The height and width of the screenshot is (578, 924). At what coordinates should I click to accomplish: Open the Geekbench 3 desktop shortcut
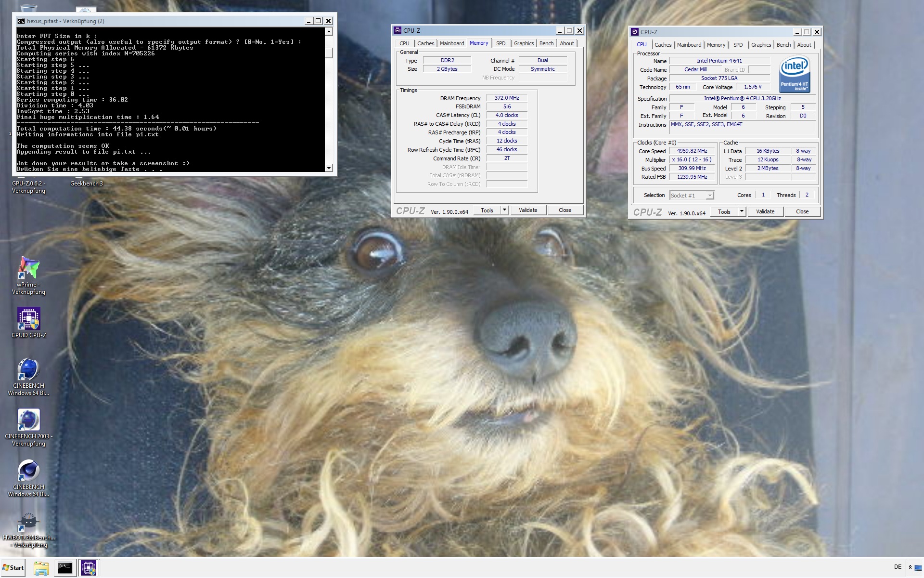click(87, 184)
